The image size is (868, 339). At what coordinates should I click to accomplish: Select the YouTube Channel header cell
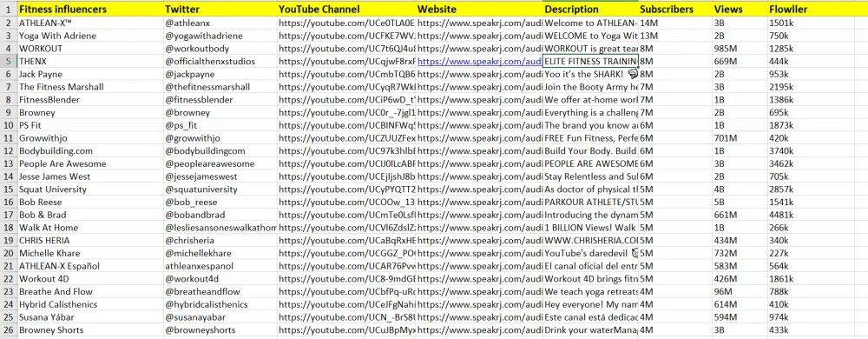(346, 10)
